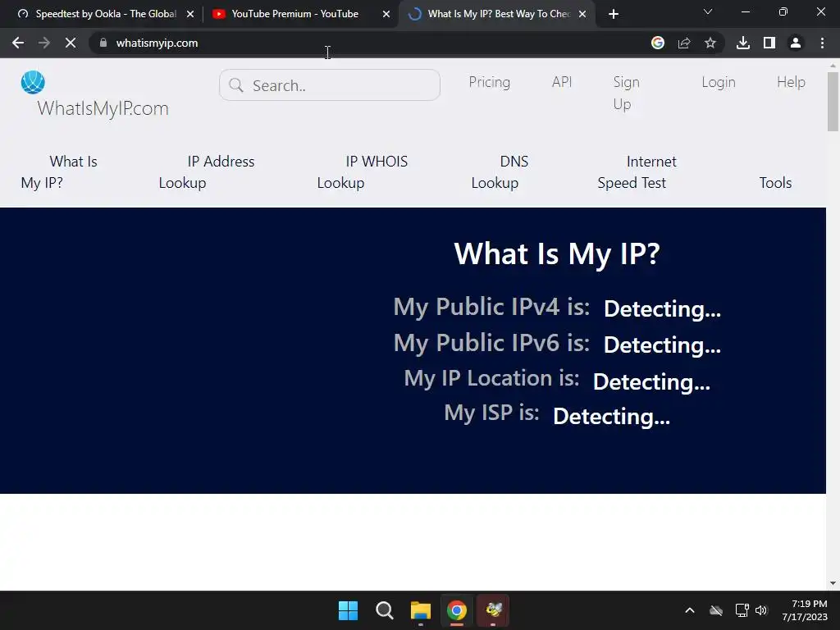Click the IPv6 Detecting... value
The image size is (840, 630).
click(662, 345)
